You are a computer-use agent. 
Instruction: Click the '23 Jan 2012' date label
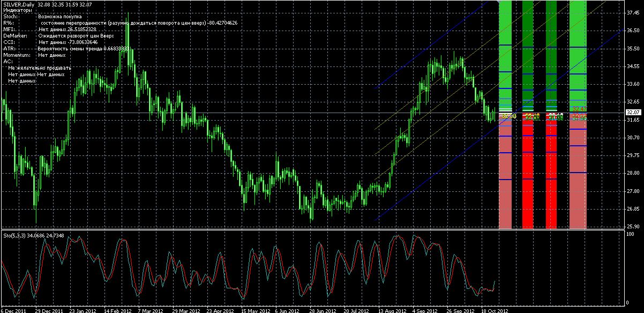(x=84, y=310)
